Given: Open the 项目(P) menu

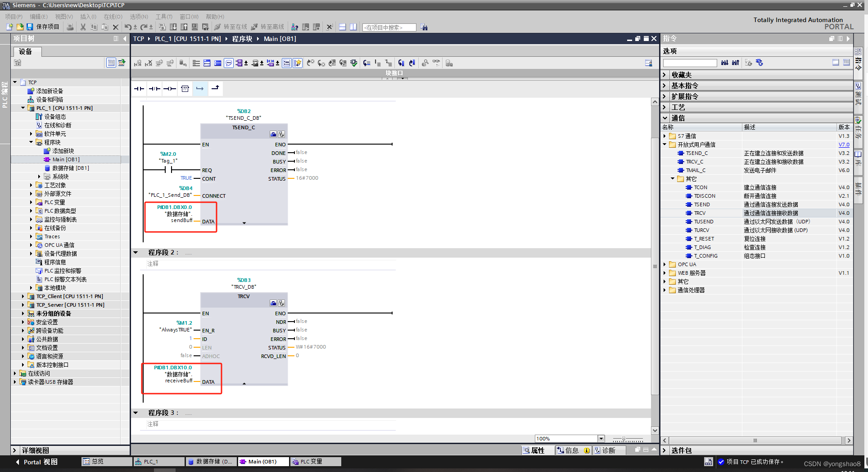Looking at the screenshot, I should 14,17.
